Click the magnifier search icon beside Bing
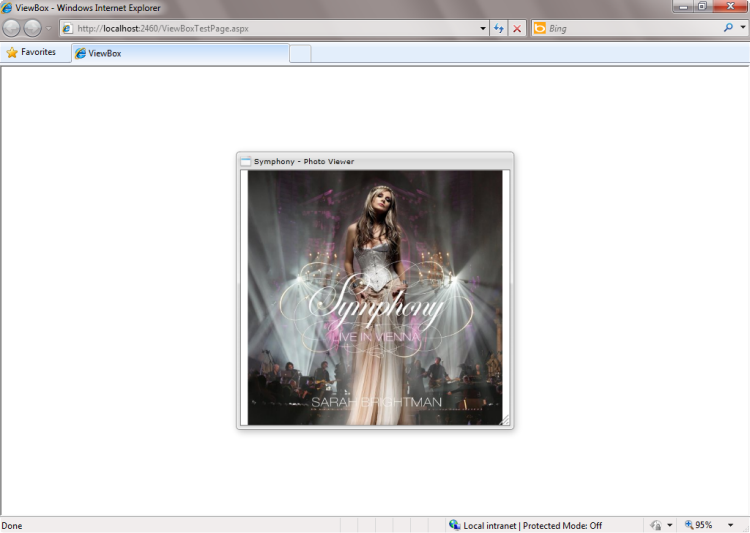Screen dimensions: 750x533 [728, 28]
